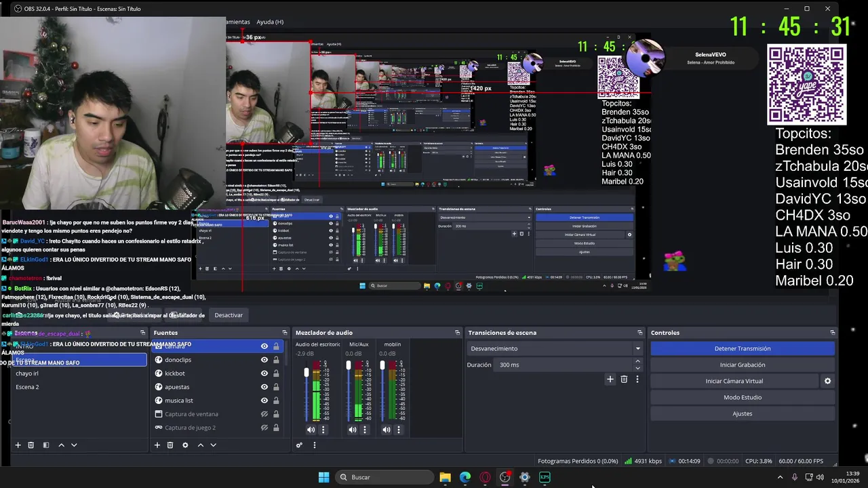Open Mic/Aux channel options menu dots
The width and height of the screenshot is (868, 488).
(365, 430)
